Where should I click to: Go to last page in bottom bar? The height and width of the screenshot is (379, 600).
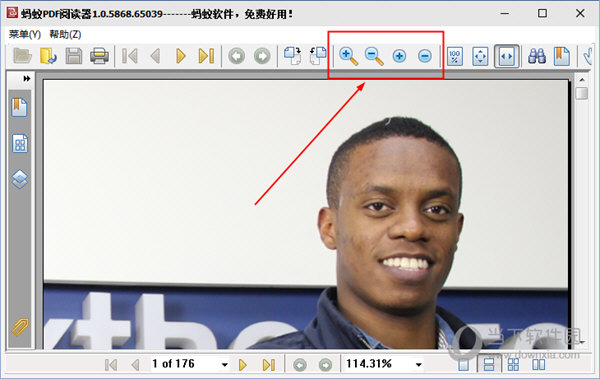[x=269, y=364]
